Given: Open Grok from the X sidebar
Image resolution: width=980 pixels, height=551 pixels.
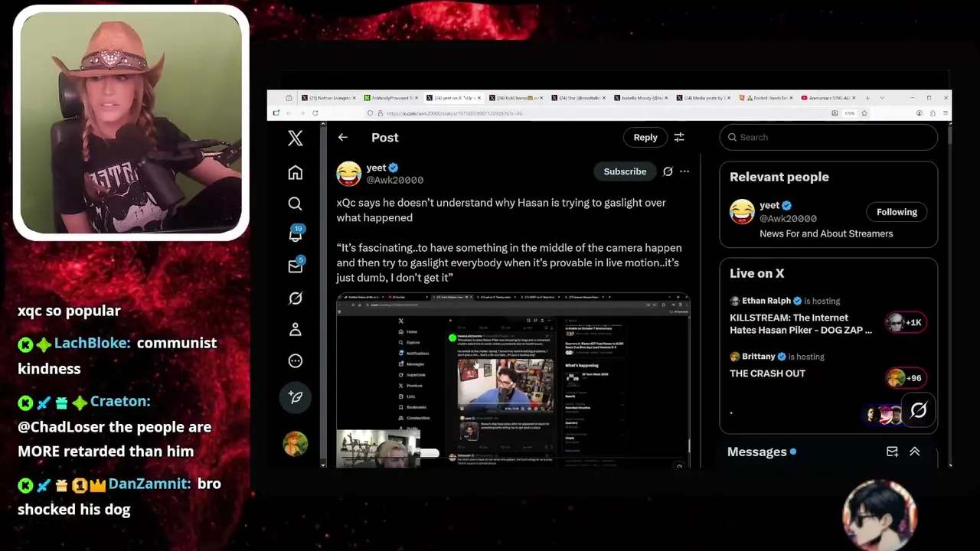Looking at the screenshot, I should [296, 298].
